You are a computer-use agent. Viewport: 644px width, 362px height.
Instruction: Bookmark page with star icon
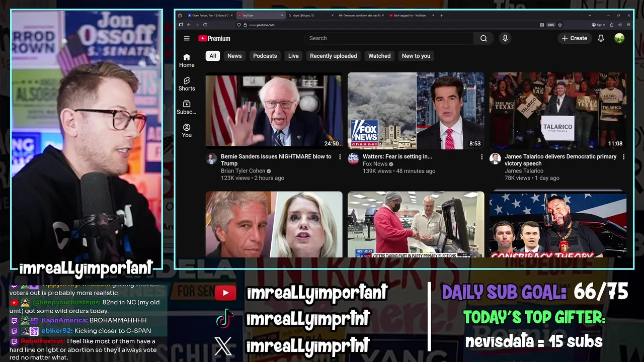pyautogui.click(x=560, y=25)
